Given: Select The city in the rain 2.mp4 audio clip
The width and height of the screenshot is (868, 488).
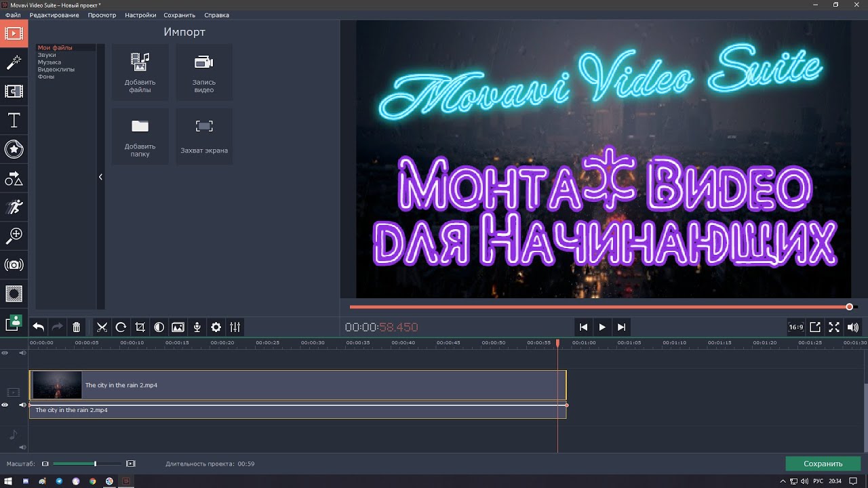Looking at the screenshot, I should 298,411.
